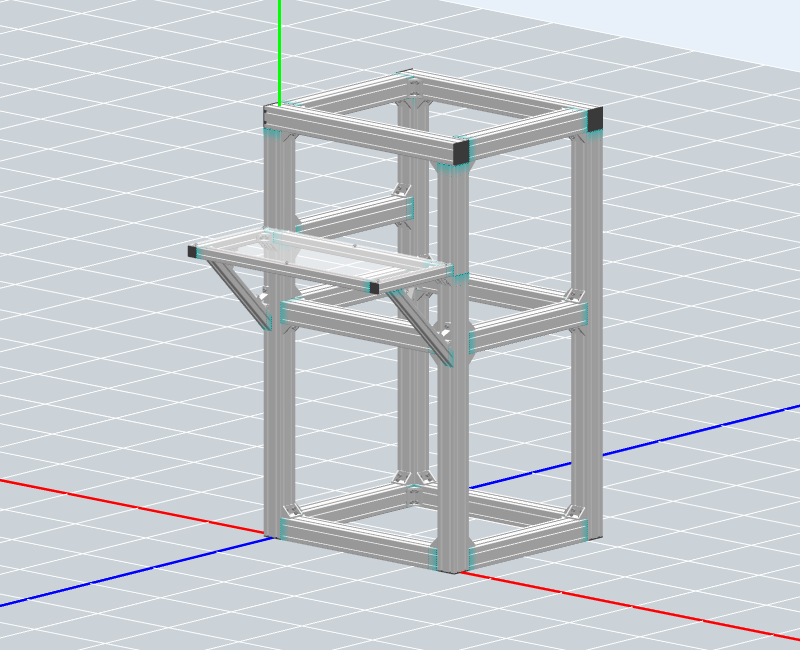The width and height of the screenshot is (800, 650).
Task: Select the top front horizontal frame beam
Action: coord(360,134)
